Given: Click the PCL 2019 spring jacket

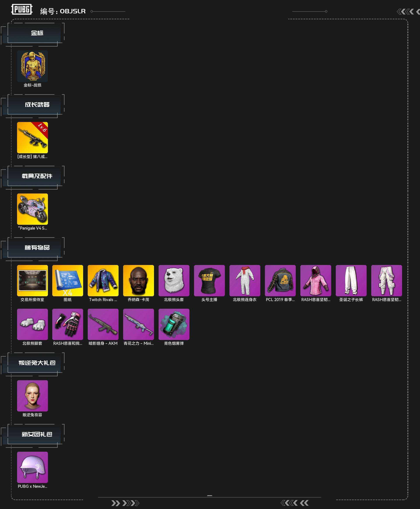Looking at the screenshot, I should click(280, 281).
